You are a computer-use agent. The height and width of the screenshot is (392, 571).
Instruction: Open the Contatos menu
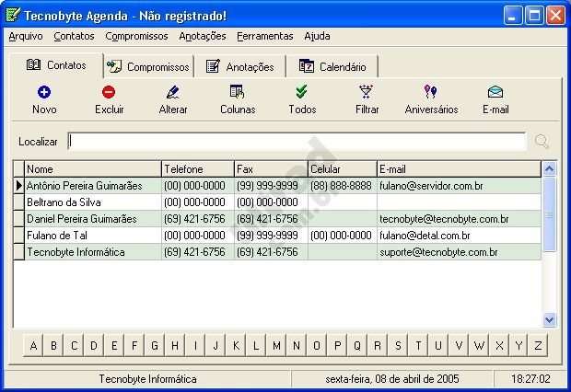pyautogui.click(x=74, y=36)
